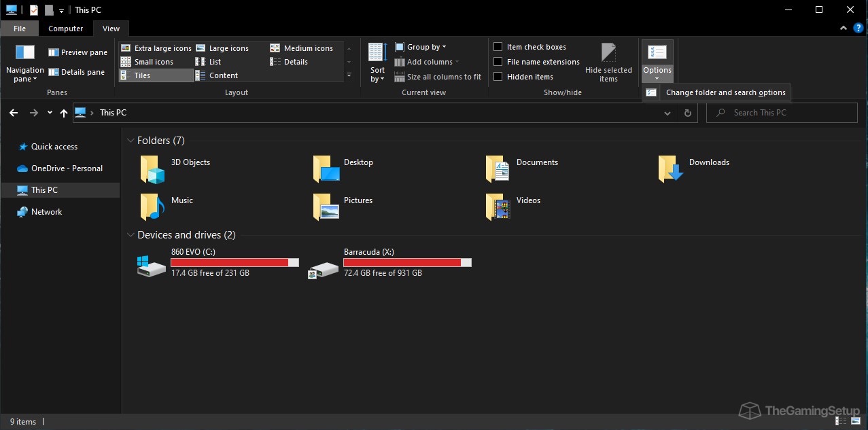Open Customize Quick Access Toolbar arrow

click(61, 10)
